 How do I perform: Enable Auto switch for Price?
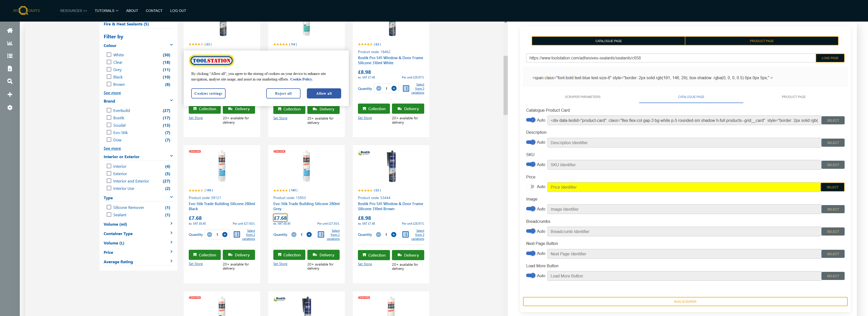(531, 187)
